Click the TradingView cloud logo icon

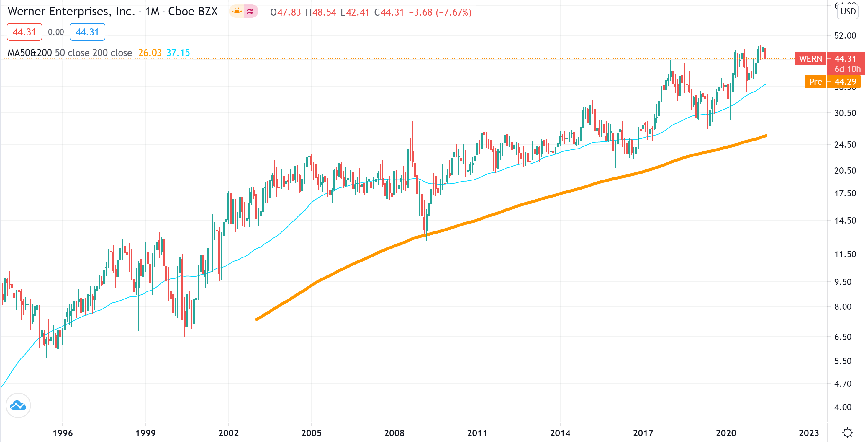pyautogui.click(x=18, y=405)
